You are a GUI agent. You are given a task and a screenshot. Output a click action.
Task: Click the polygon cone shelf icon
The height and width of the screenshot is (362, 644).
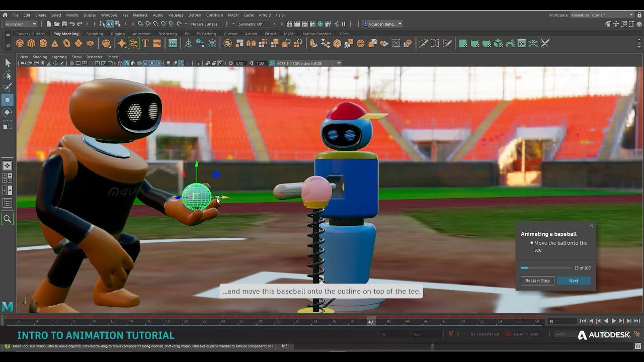click(x=55, y=44)
